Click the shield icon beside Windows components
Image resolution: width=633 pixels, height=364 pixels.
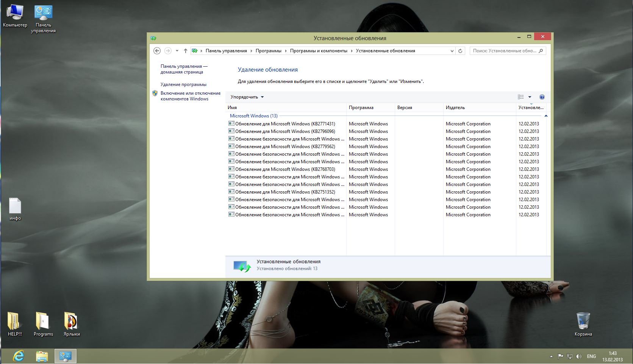[x=155, y=93]
